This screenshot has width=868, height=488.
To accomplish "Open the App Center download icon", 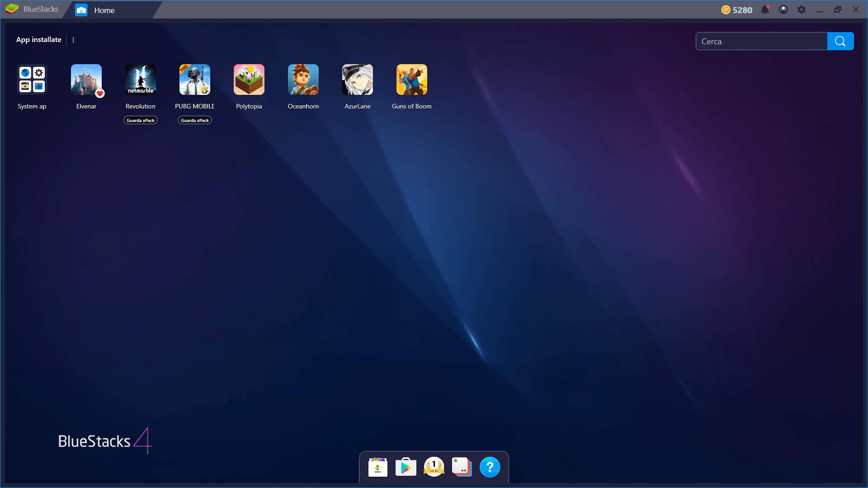I will [377, 467].
